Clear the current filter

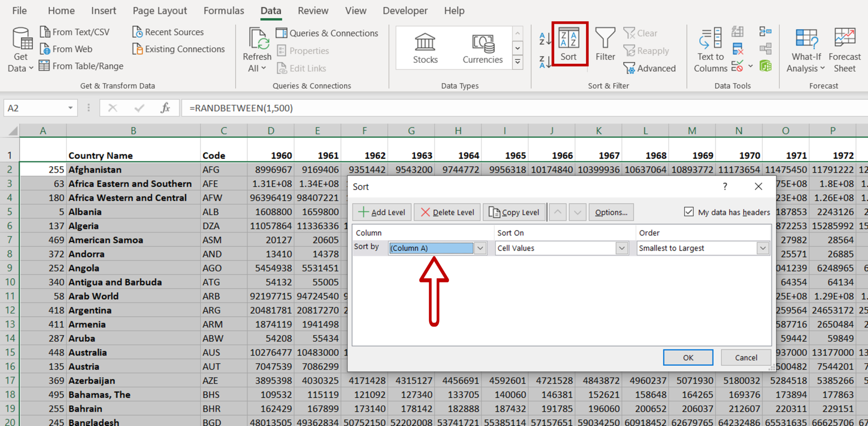coord(641,33)
